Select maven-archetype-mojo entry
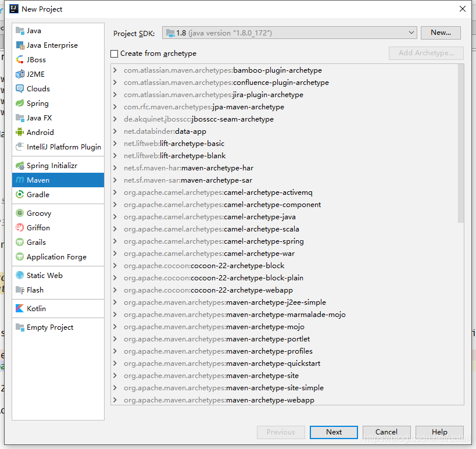The width and height of the screenshot is (476, 449). click(x=284, y=327)
